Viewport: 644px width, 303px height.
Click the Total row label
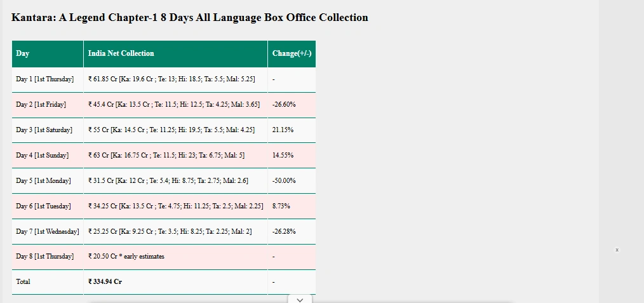(x=23, y=281)
